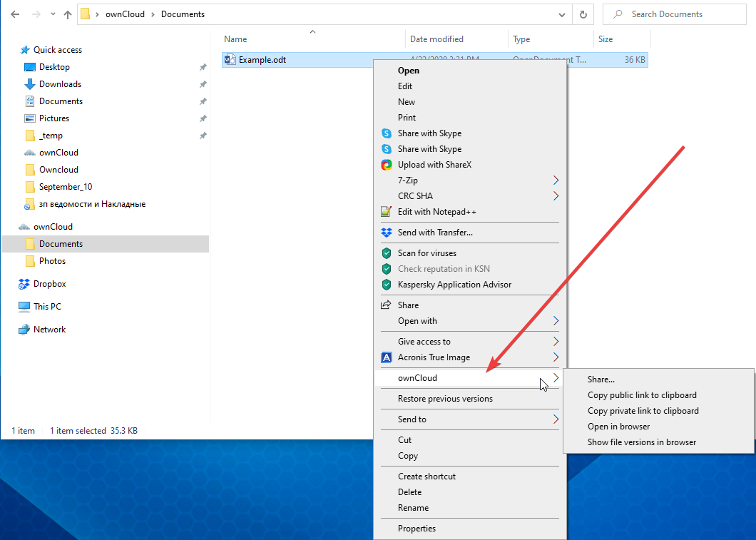Viewport: 756px width, 540px height.
Task: Click Properties in the context menu
Action: click(x=417, y=529)
